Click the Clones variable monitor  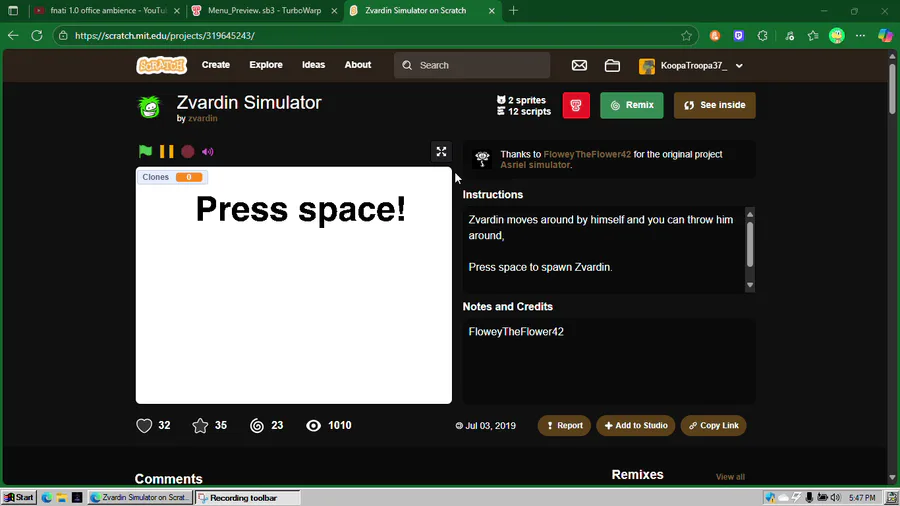pos(172,177)
